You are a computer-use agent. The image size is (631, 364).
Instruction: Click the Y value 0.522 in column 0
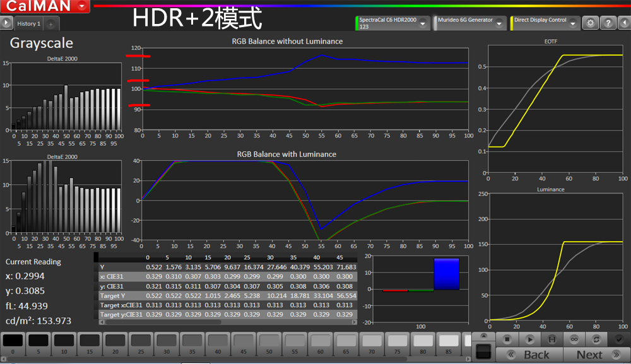(154, 267)
